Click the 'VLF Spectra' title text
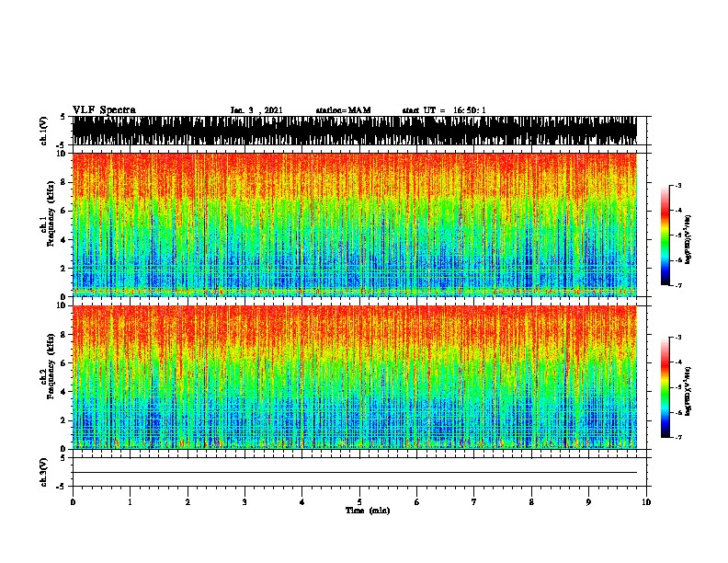The height and width of the screenshot is (563, 728). [104, 110]
